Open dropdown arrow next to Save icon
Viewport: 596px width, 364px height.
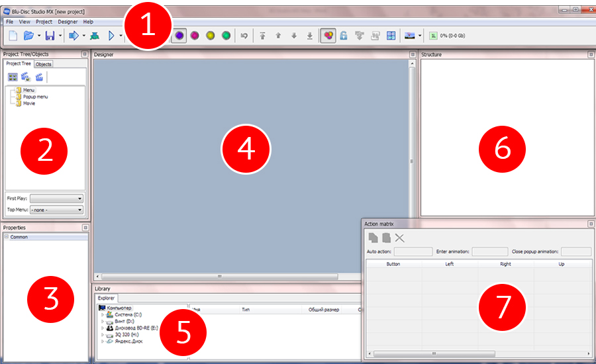click(x=60, y=36)
